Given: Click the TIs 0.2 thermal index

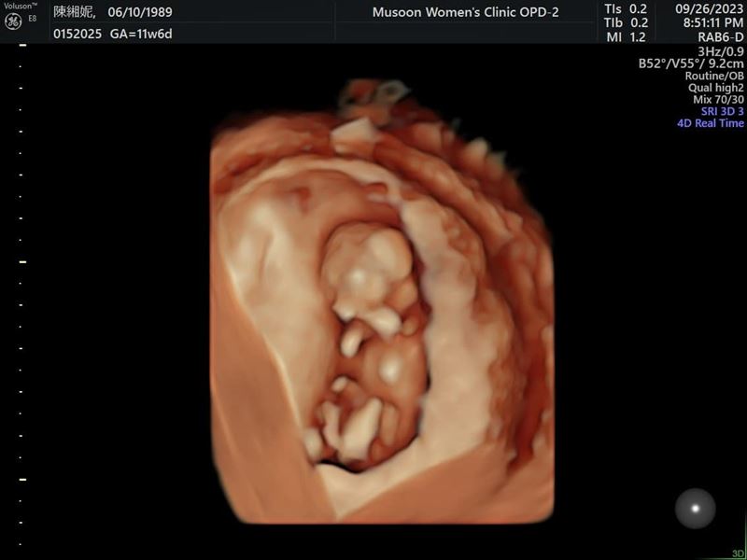Looking at the screenshot, I should coord(625,8).
